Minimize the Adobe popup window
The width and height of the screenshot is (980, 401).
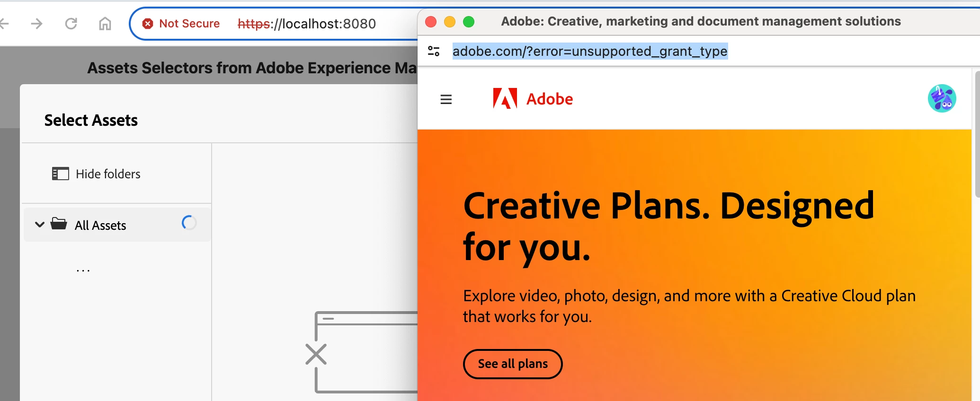[450, 22]
